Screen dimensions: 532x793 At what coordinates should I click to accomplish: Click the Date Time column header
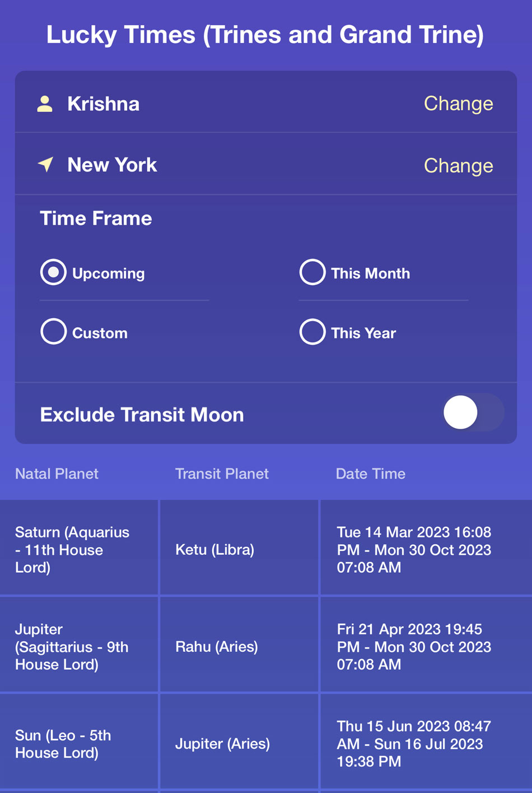click(370, 474)
